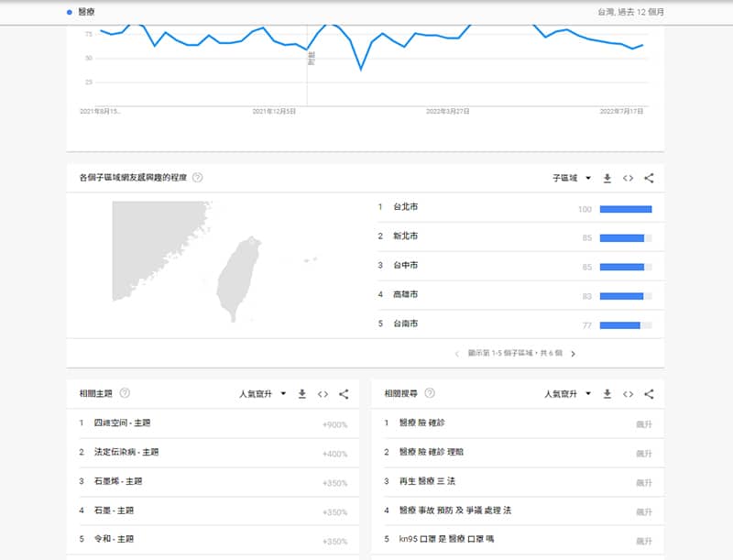This screenshot has height=560, width=733.
Task: Share the 相關搜尋 panel
Action: pyautogui.click(x=649, y=394)
